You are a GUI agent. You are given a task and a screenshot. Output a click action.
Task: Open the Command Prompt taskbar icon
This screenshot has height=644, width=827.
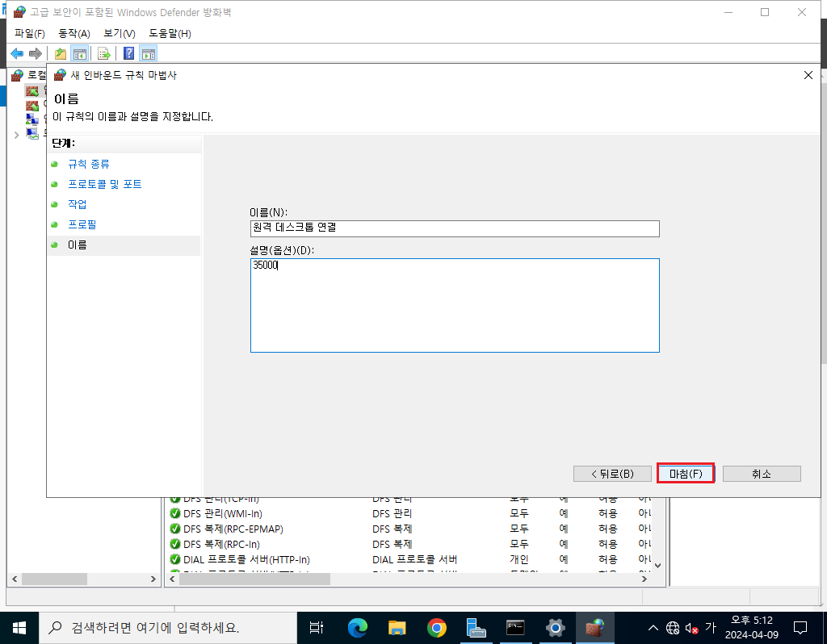pos(515,628)
